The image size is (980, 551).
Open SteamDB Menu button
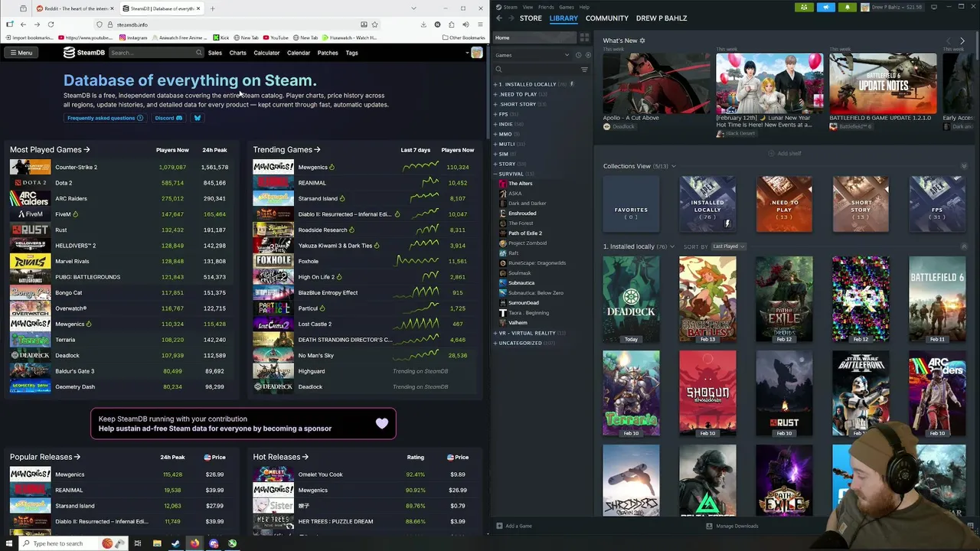(21, 53)
